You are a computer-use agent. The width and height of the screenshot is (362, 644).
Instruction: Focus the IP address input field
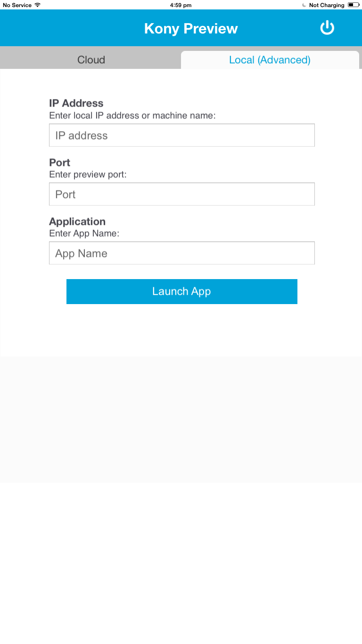click(x=181, y=135)
